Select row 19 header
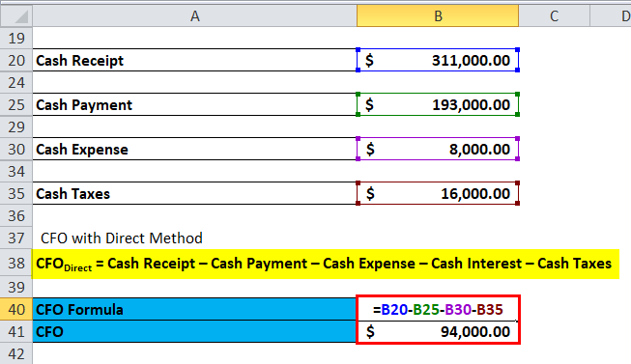Screen dimensions: 631x364 coord(16,39)
